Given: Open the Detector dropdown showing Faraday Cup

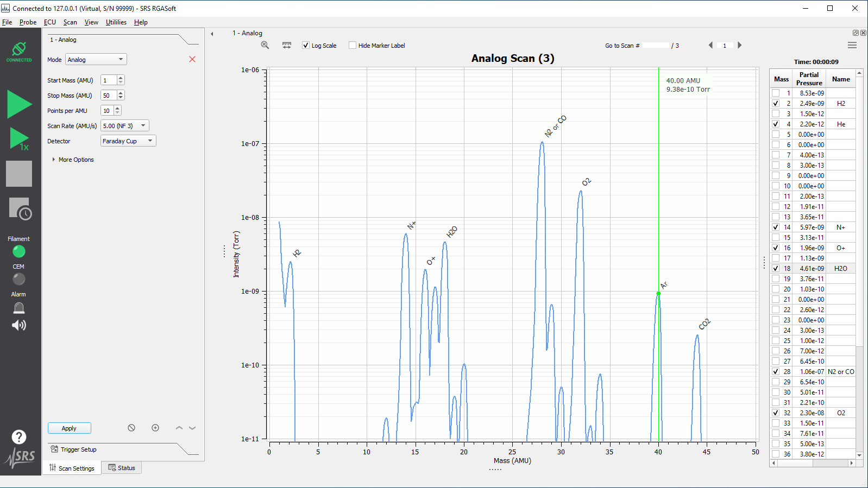Looking at the screenshot, I should [128, 141].
